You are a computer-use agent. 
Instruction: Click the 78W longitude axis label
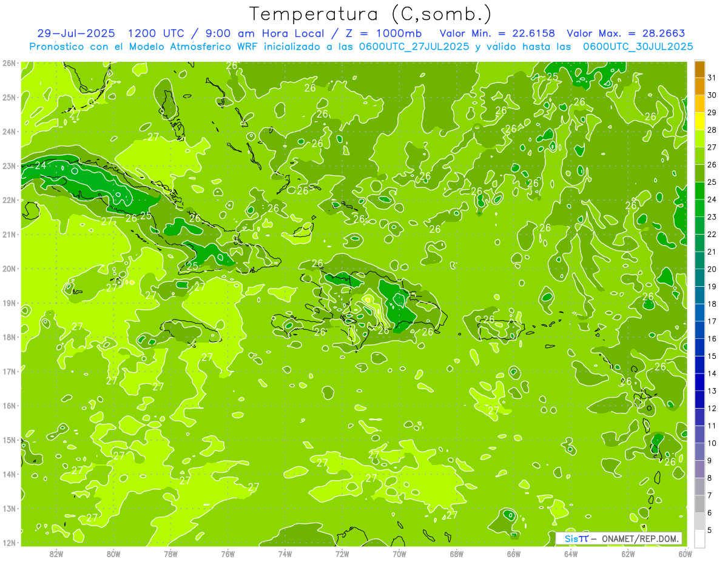[x=171, y=554]
